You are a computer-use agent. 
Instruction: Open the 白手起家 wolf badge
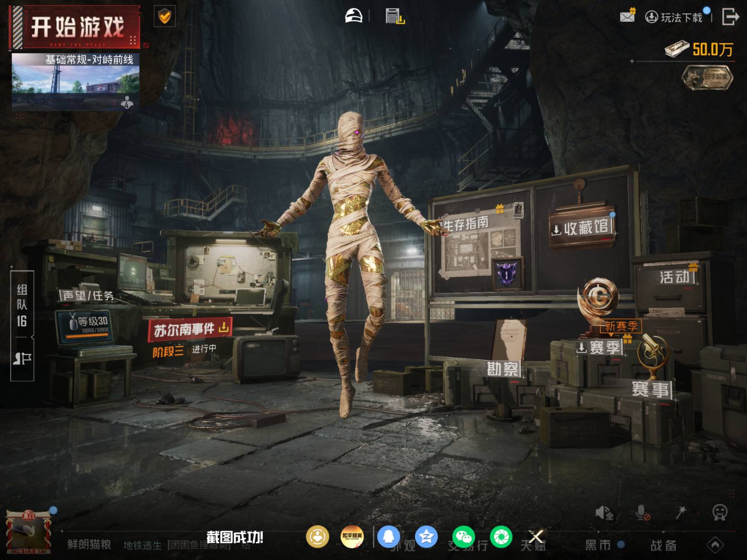[707, 77]
